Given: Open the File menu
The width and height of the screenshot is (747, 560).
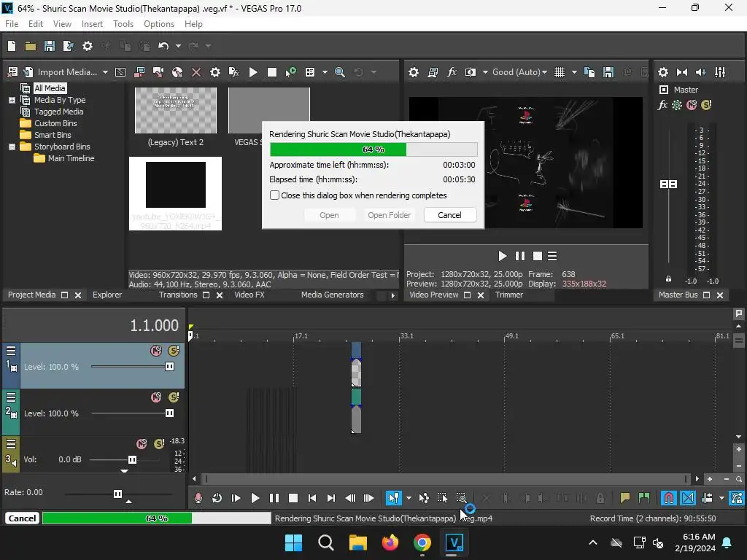Looking at the screenshot, I should 12,24.
